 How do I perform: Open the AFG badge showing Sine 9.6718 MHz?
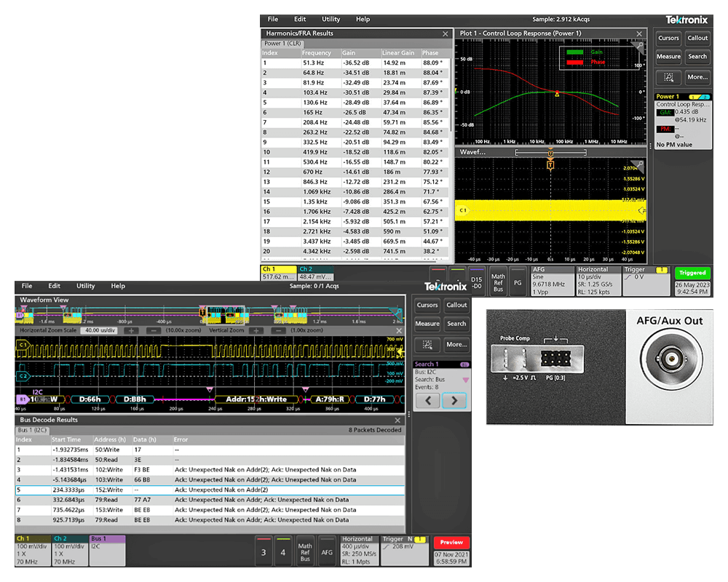pos(553,281)
